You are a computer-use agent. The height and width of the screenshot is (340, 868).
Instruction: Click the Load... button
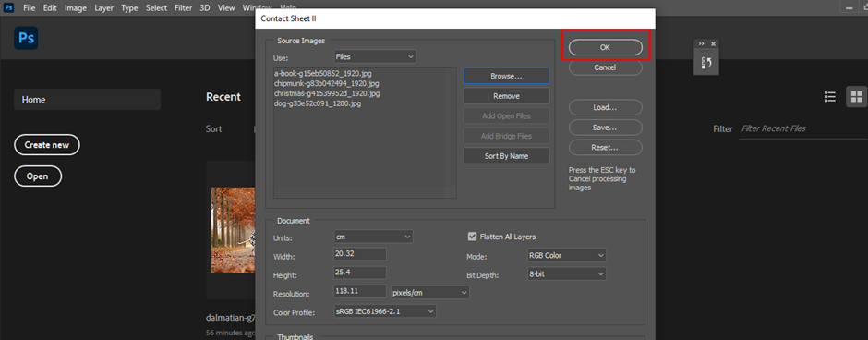605,107
